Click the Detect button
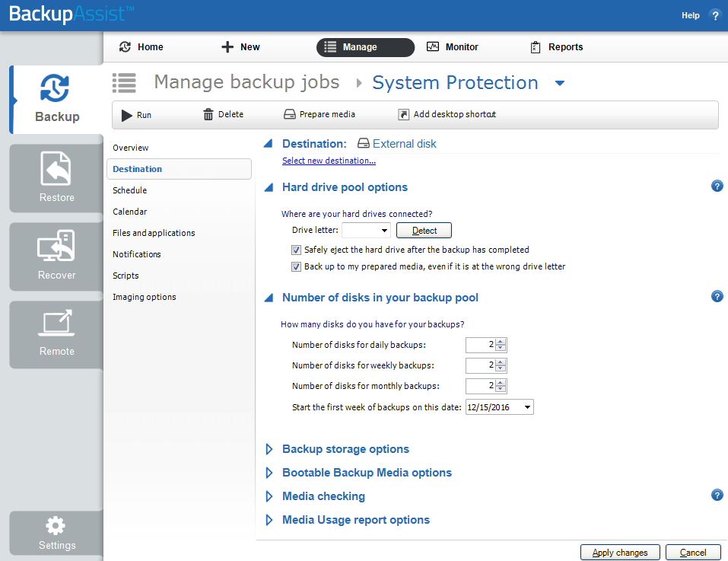 coord(424,231)
